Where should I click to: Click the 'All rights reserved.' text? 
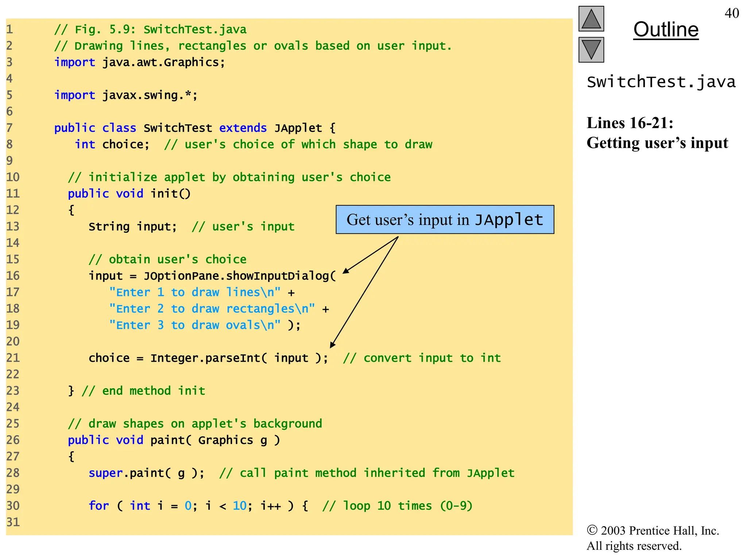tap(634, 546)
